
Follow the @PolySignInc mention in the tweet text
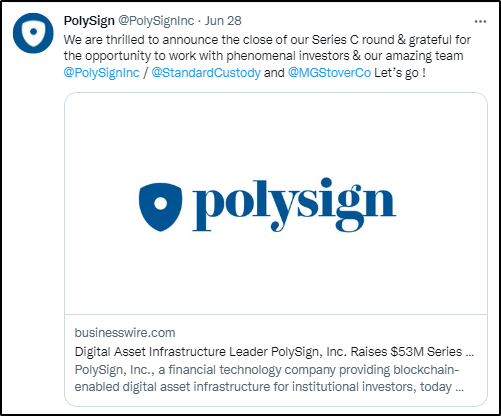(101, 72)
